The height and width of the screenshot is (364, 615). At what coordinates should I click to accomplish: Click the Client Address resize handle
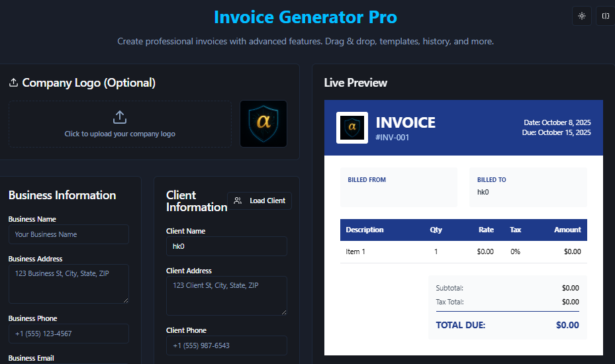[284, 312]
